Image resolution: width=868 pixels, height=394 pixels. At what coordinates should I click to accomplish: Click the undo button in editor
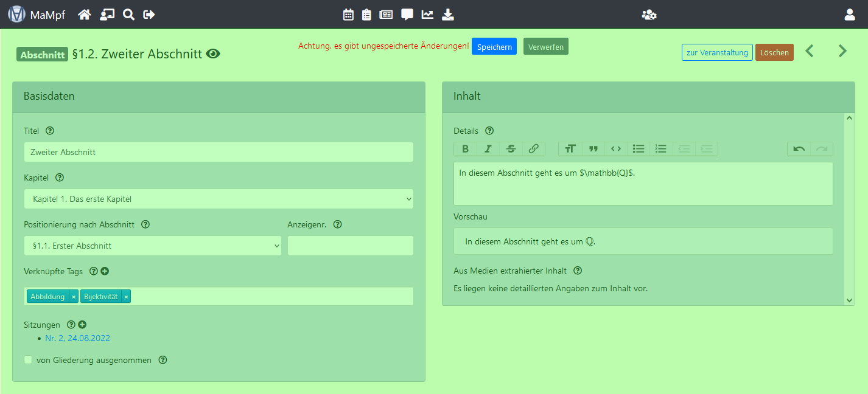799,148
